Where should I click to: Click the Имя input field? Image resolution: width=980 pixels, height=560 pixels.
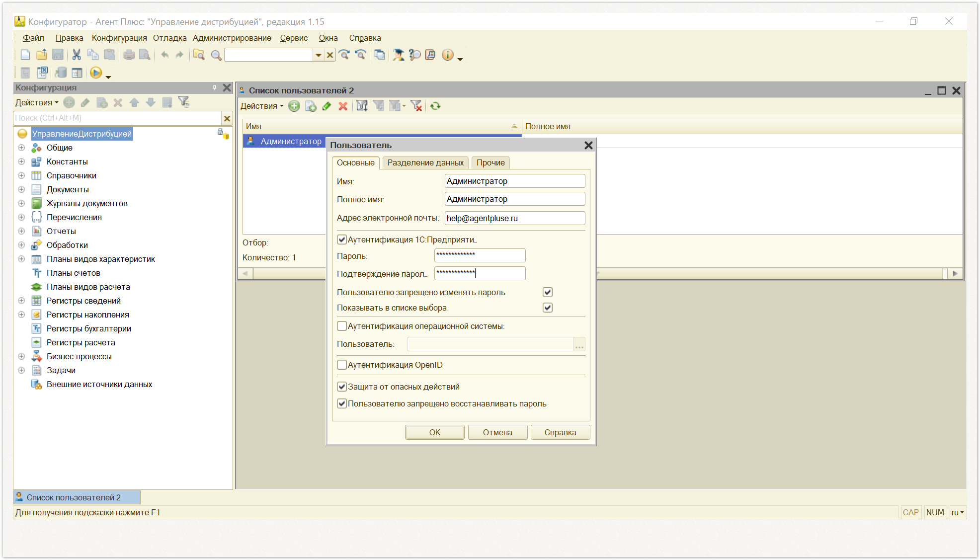(514, 181)
